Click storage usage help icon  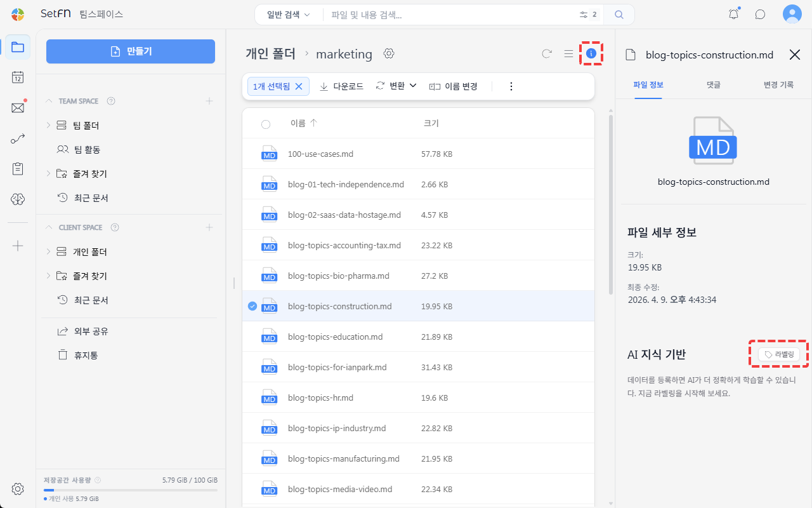pos(98,480)
